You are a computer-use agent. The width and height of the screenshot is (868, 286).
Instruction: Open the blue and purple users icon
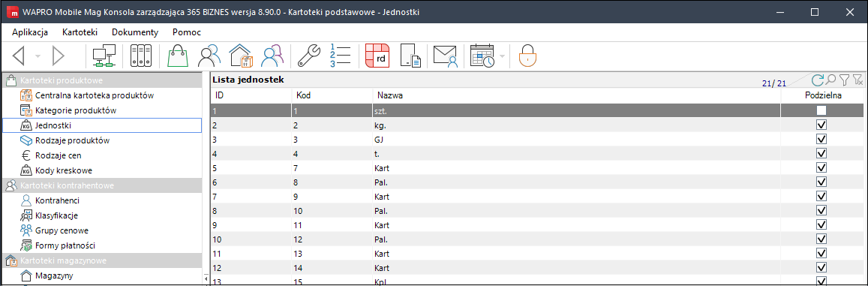click(272, 56)
